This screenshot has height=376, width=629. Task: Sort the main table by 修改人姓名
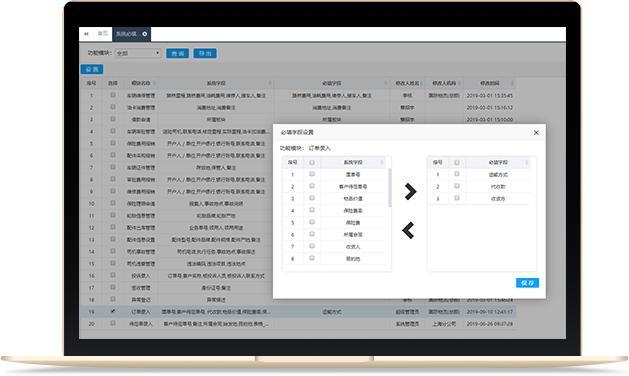pyautogui.click(x=421, y=83)
